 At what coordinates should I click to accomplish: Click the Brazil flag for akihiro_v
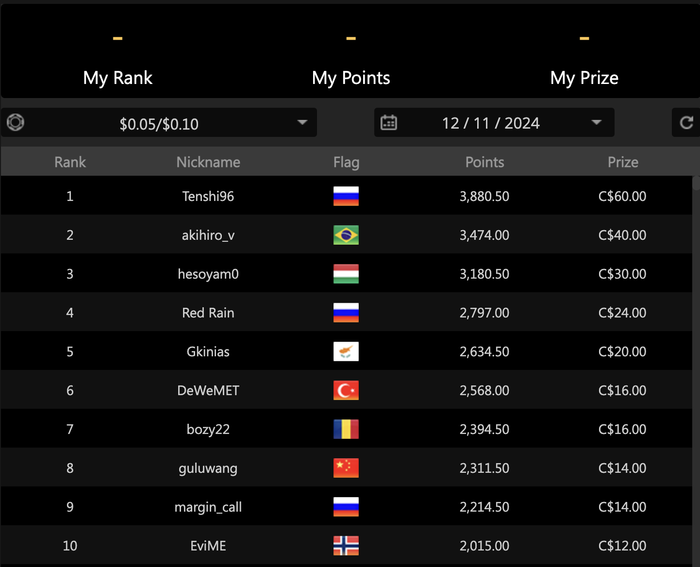click(x=346, y=235)
